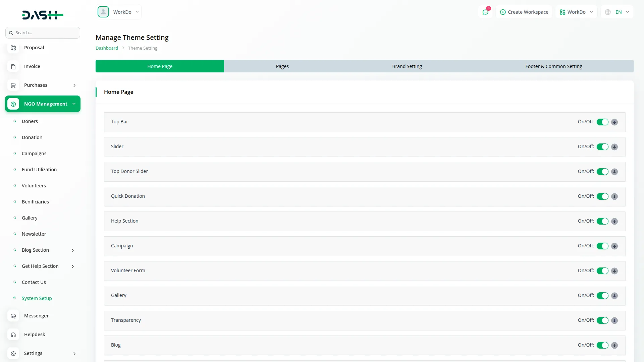Click the Invoice sidebar icon
The image size is (644, 362).
(x=13, y=67)
